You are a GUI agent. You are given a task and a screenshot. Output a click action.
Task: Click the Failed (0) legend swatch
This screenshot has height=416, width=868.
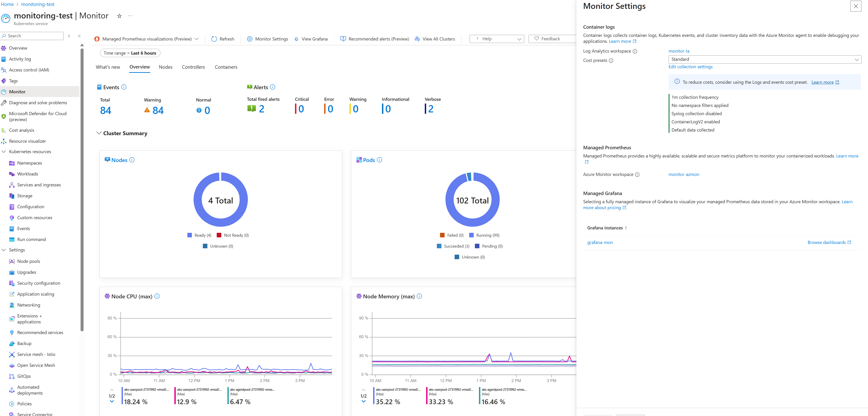[442, 235]
